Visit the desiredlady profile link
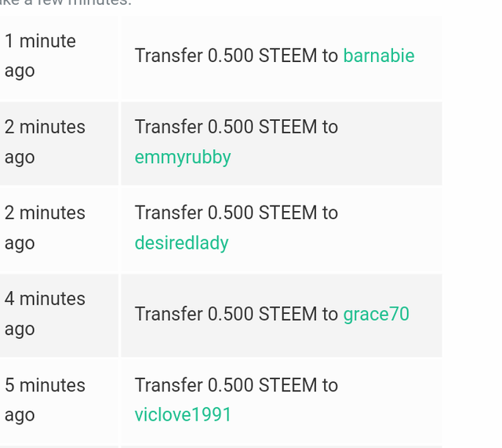 (181, 243)
